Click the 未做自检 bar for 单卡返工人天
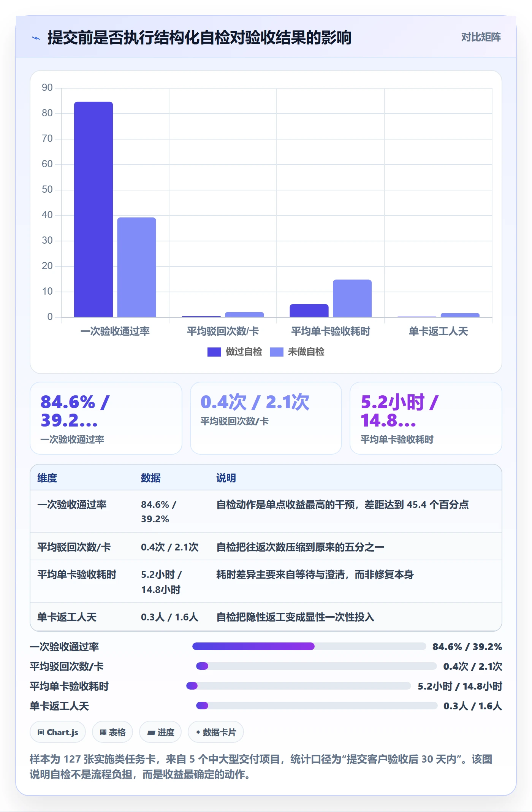The width and height of the screenshot is (532, 812). (460, 315)
